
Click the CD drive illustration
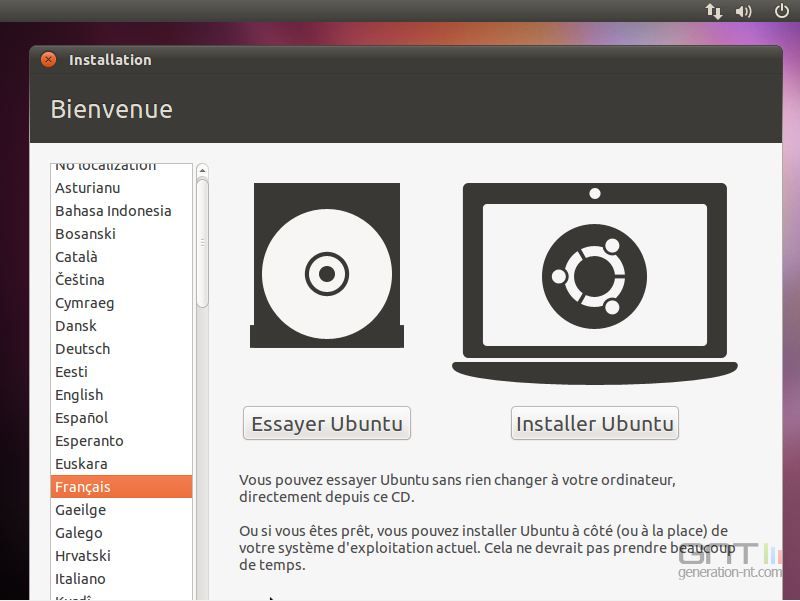coord(327,265)
